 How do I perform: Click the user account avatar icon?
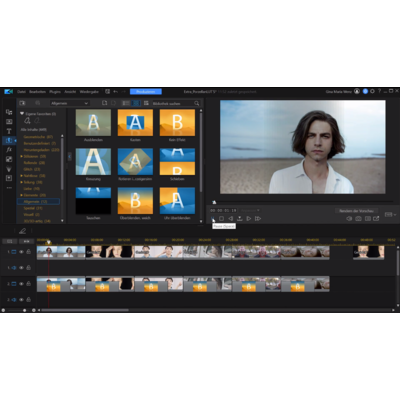[x=357, y=91]
